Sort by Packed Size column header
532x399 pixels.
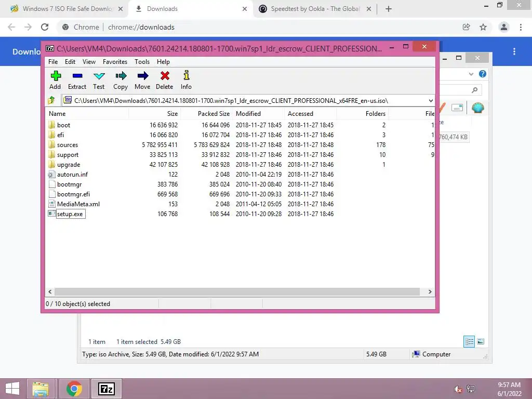click(207, 114)
